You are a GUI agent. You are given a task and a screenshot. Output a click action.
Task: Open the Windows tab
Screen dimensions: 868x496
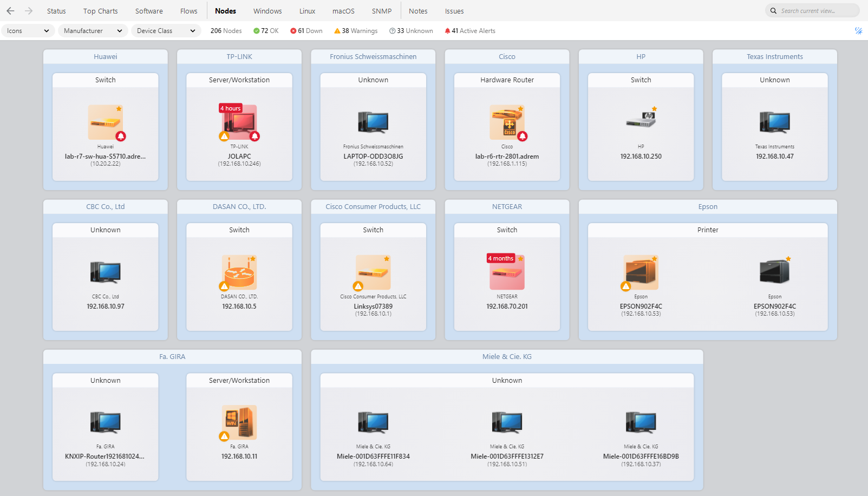click(x=267, y=11)
